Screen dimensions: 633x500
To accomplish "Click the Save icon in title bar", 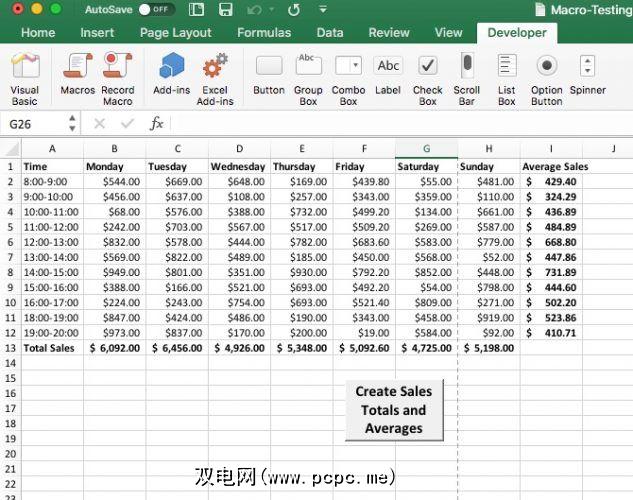I will [225, 10].
